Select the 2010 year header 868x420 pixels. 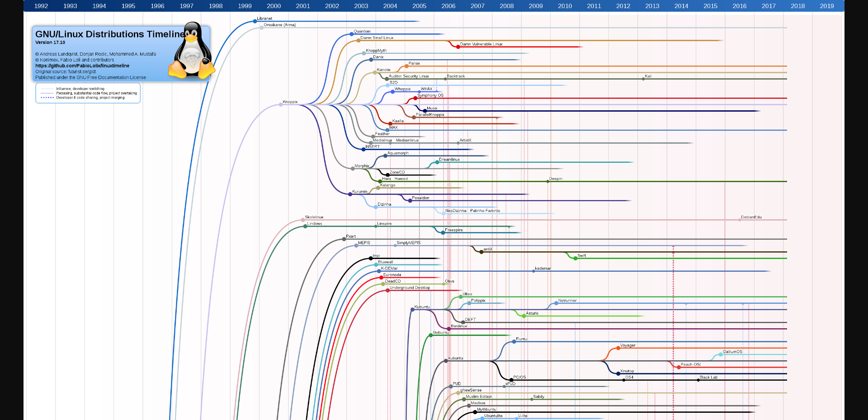click(x=565, y=6)
